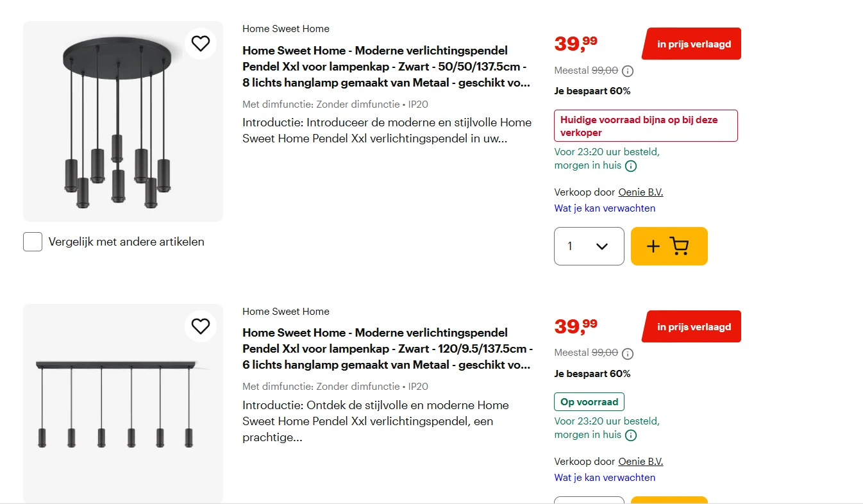Check 'Vergelijk met andere artikelen'
This screenshot has width=863, height=504.
[33, 242]
